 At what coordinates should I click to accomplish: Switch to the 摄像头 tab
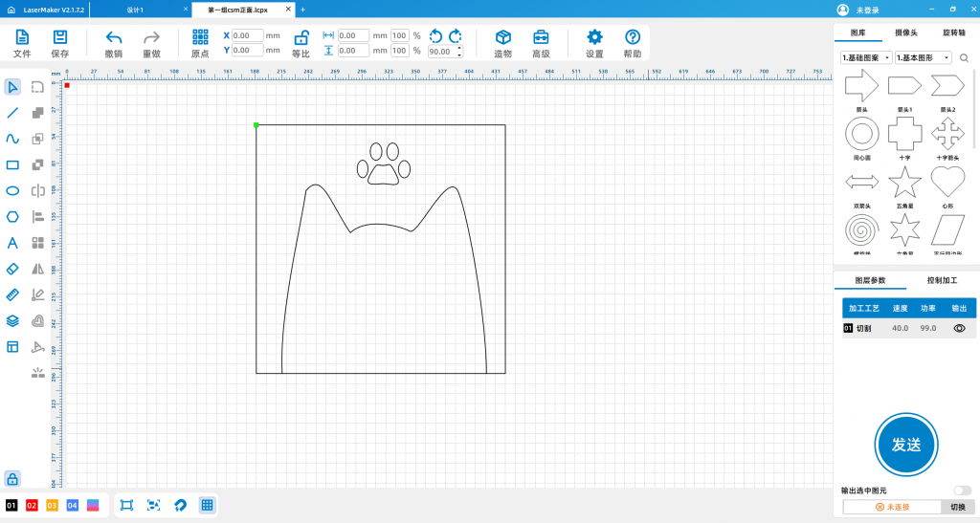click(x=905, y=33)
